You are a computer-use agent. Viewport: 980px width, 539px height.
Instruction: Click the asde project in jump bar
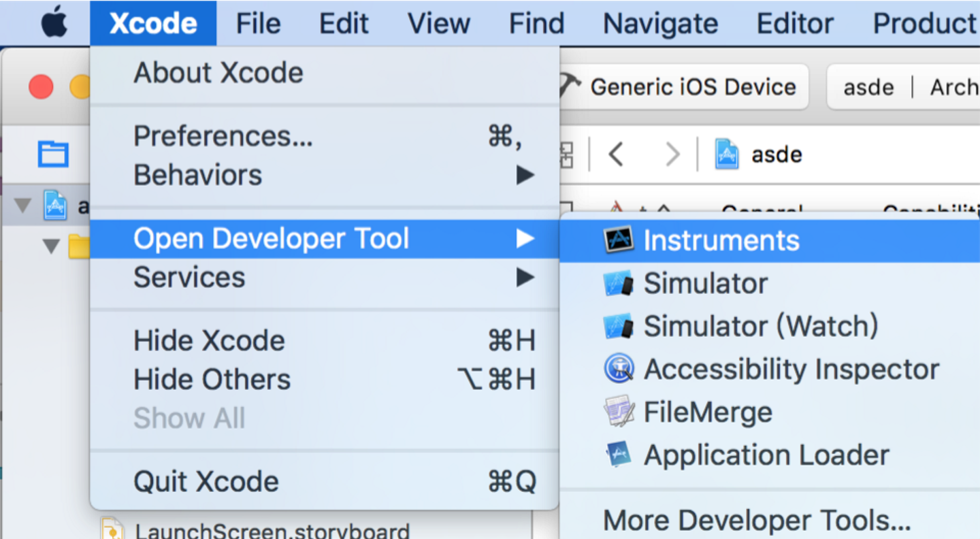tap(759, 154)
